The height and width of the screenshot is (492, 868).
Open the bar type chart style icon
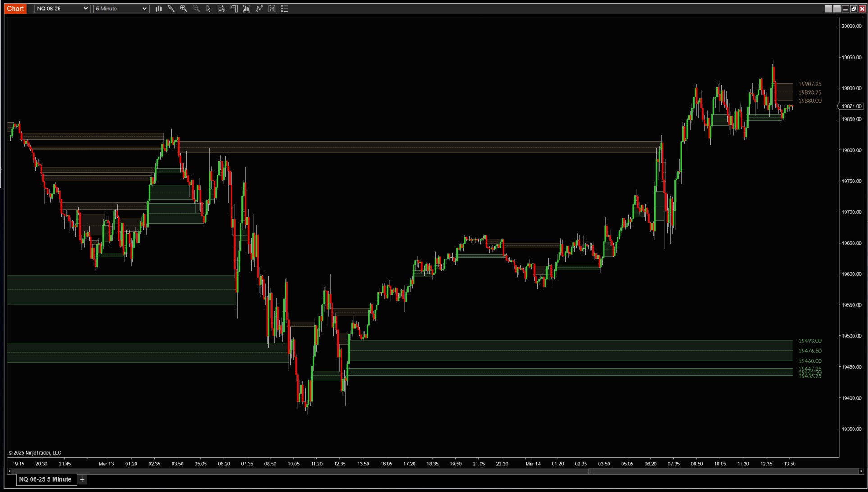pos(159,9)
